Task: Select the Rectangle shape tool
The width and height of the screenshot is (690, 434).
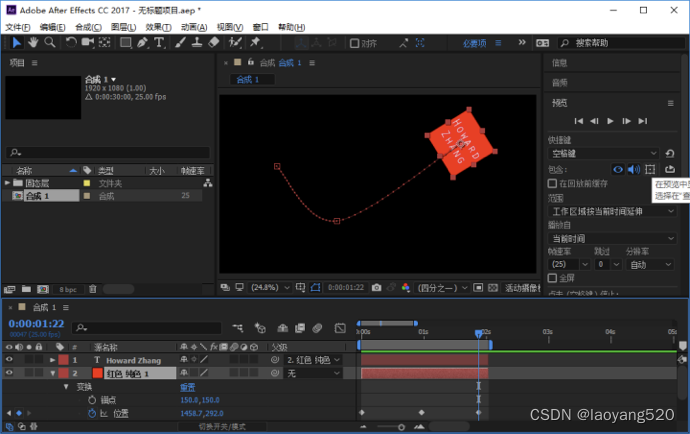Action: (126, 43)
